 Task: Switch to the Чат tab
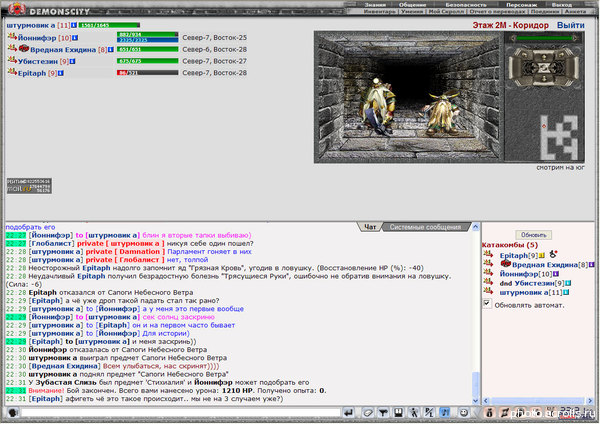point(369,227)
